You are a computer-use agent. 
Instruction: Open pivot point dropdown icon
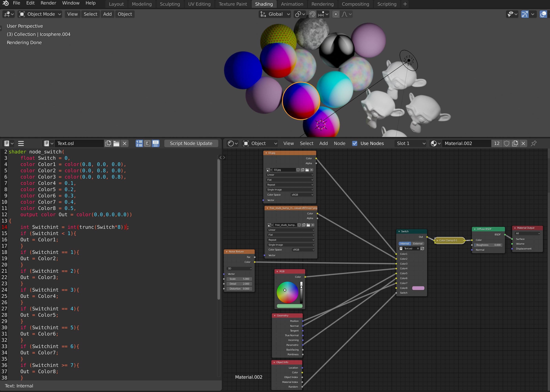[300, 14]
